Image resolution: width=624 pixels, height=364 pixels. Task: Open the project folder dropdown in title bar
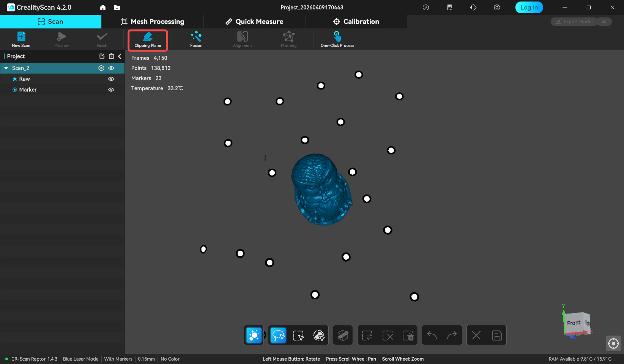tap(117, 8)
